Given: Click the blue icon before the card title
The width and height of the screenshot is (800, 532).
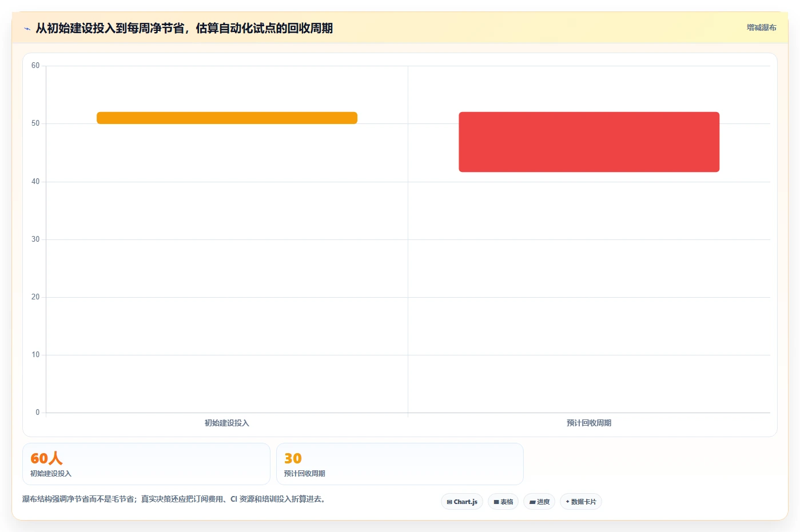Looking at the screenshot, I should [x=27, y=29].
